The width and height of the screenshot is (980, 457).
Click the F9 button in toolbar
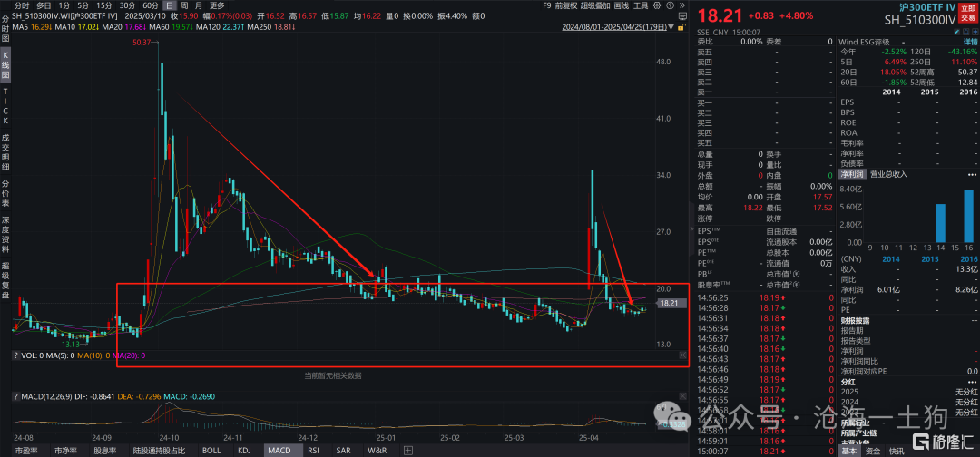[x=547, y=5]
